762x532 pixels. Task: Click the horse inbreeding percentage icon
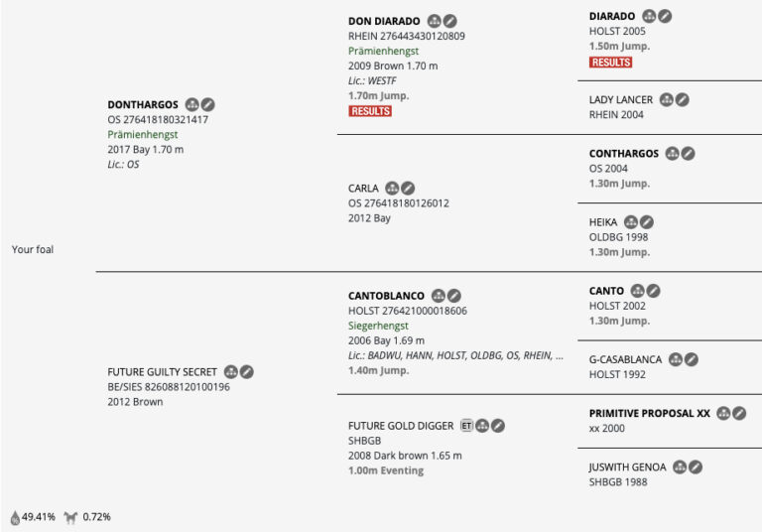point(70,517)
